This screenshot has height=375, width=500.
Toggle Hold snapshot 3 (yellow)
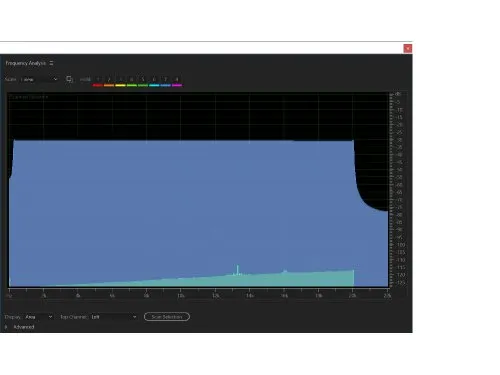(x=120, y=82)
